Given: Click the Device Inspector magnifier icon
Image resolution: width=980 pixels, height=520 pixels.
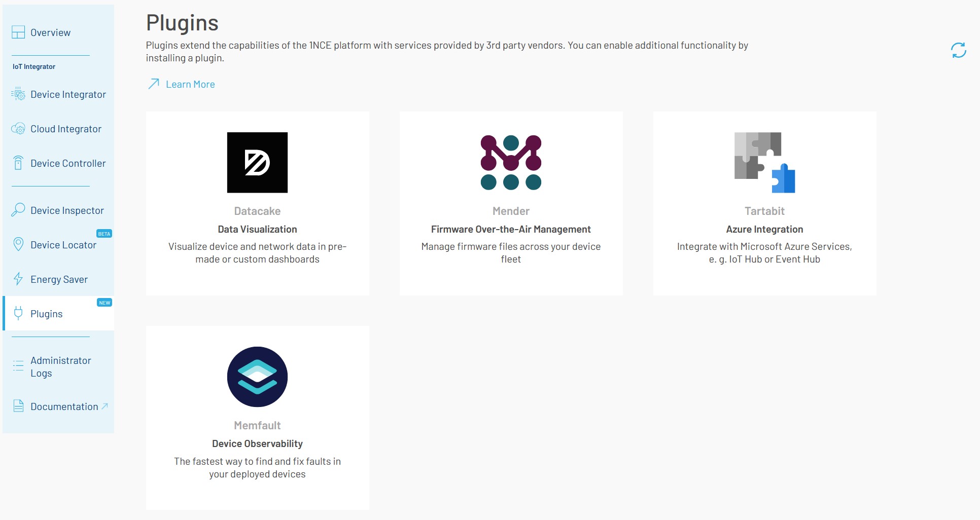Looking at the screenshot, I should [x=17, y=210].
